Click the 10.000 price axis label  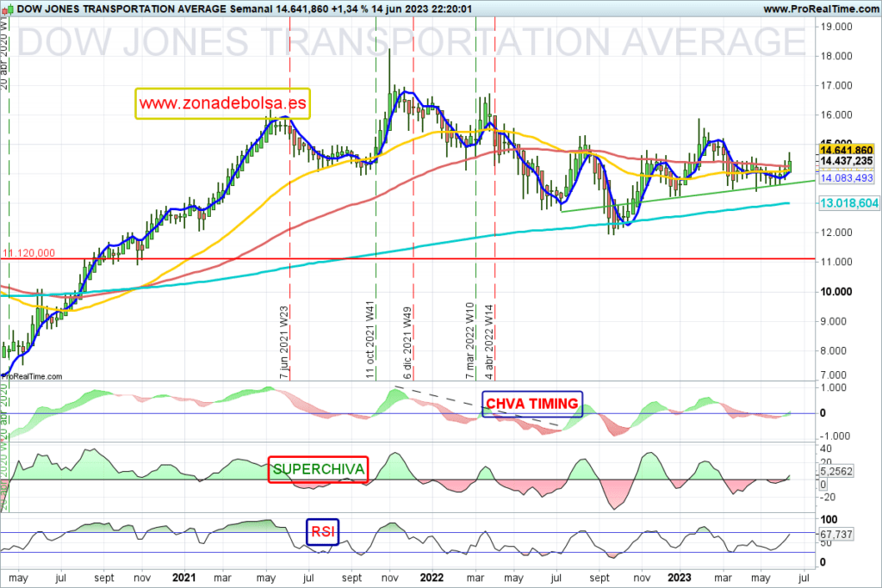coord(836,292)
